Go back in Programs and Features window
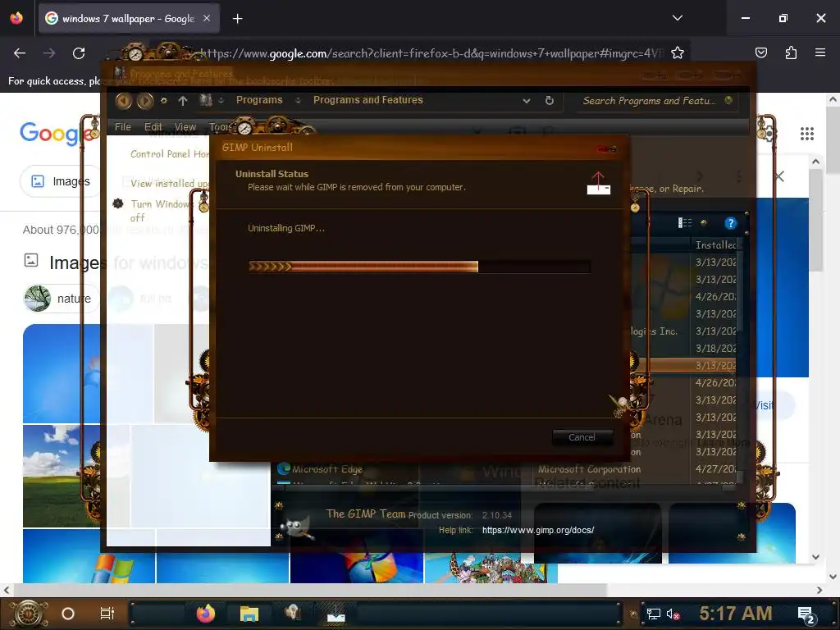 [x=124, y=101]
